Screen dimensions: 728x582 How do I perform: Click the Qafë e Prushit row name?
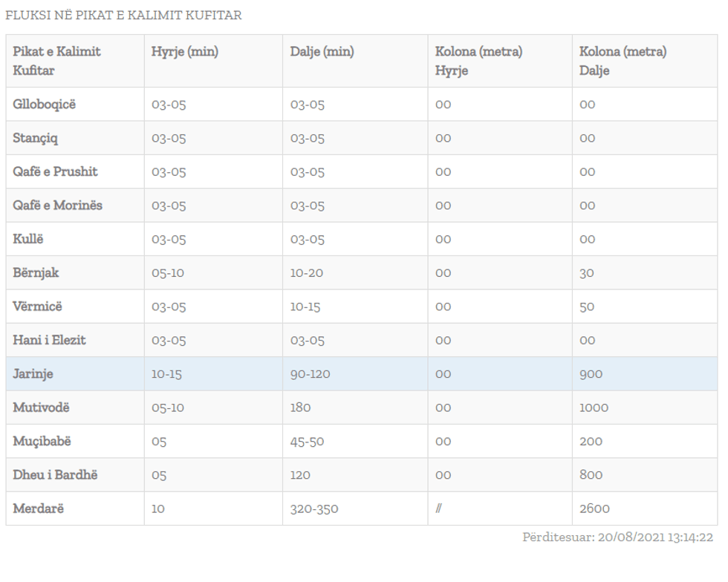coord(55,171)
